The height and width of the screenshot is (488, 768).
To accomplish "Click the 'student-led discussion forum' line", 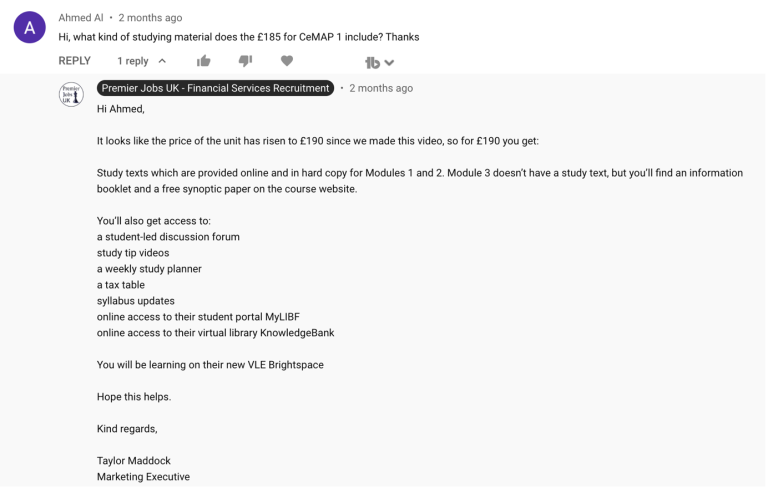I will pos(168,237).
